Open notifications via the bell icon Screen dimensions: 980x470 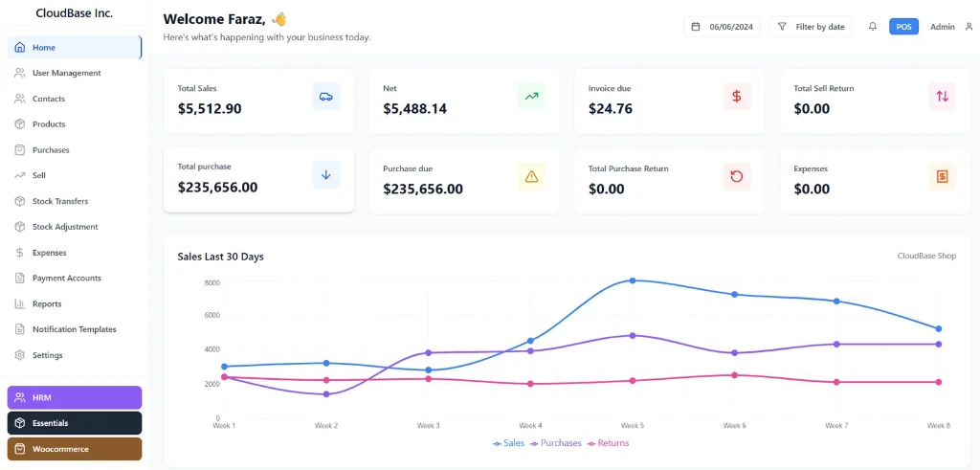tap(873, 27)
